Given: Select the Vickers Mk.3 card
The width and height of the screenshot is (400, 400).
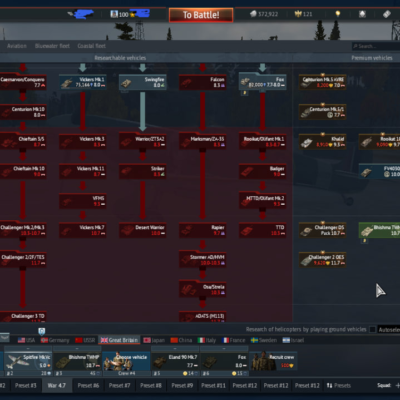Looking at the screenshot, I should tap(83, 142).
